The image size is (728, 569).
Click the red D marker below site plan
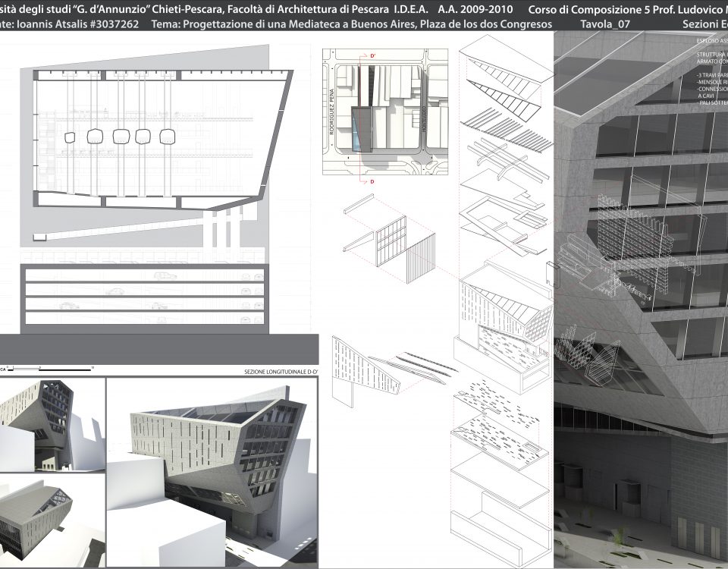(372, 181)
